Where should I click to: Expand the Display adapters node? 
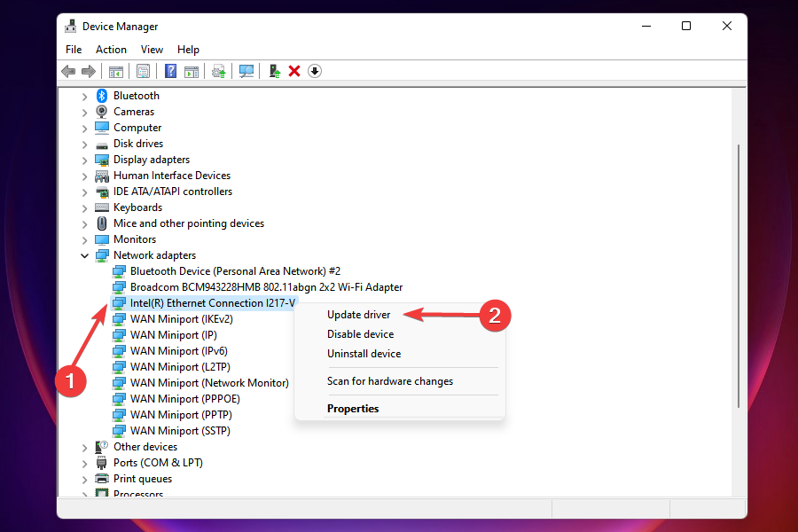pos(84,160)
